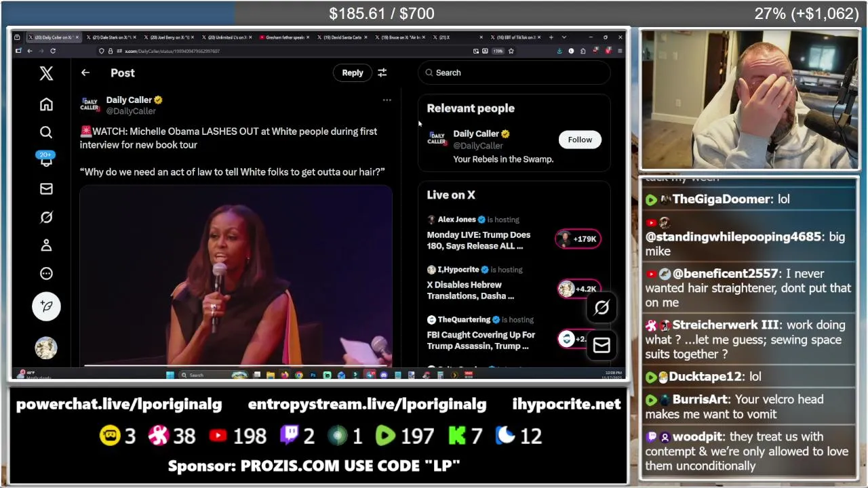Compose a new post with the feather button
This screenshot has width=868, height=488.
coord(46,306)
